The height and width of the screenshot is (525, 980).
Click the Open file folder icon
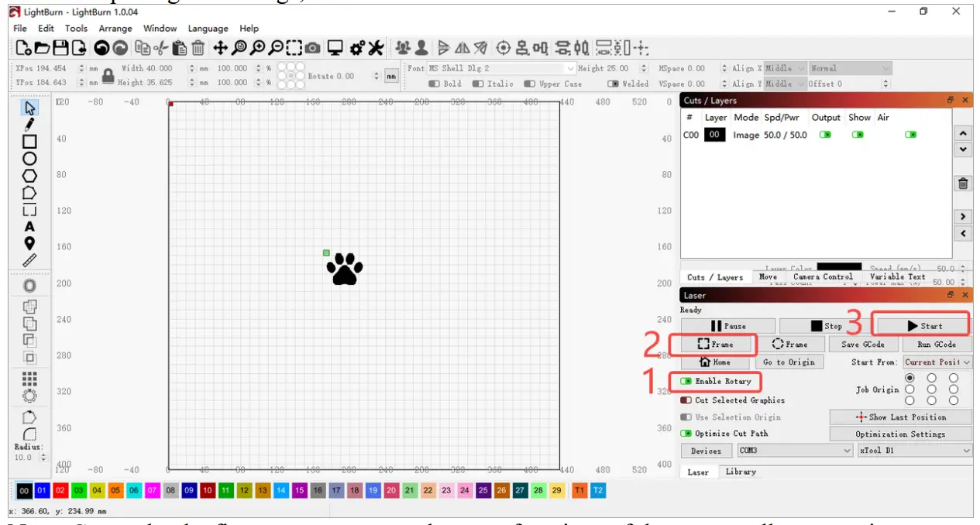pyautogui.click(x=42, y=48)
